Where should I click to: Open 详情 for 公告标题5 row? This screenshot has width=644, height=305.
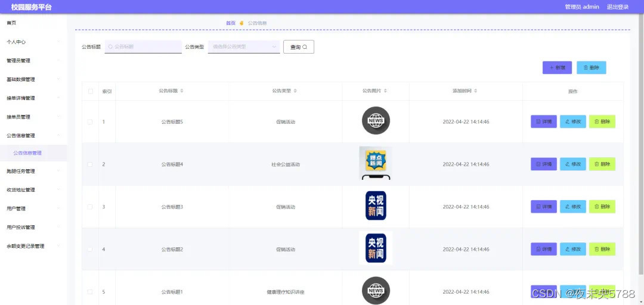click(543, 122)
